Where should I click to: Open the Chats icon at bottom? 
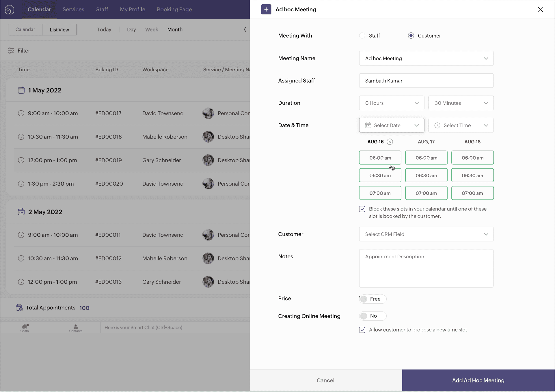(x=25, y=328)
